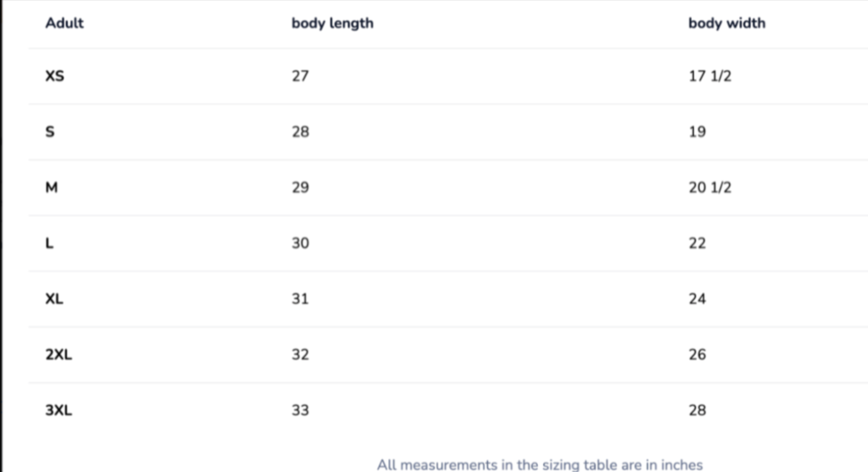Click the body width column header

click(727, 23)
